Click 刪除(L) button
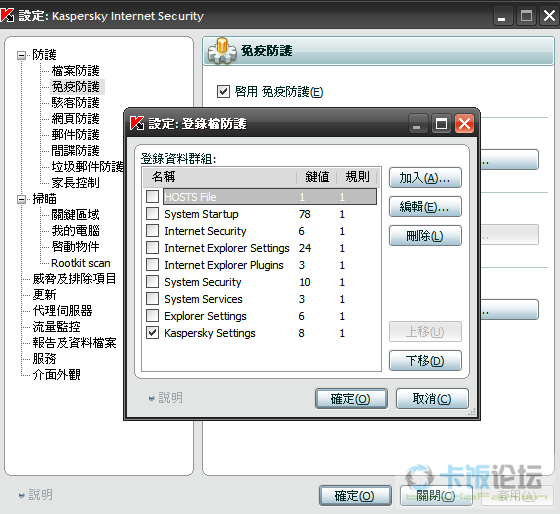This screenshot has width=560, height=514. (425, 236)
